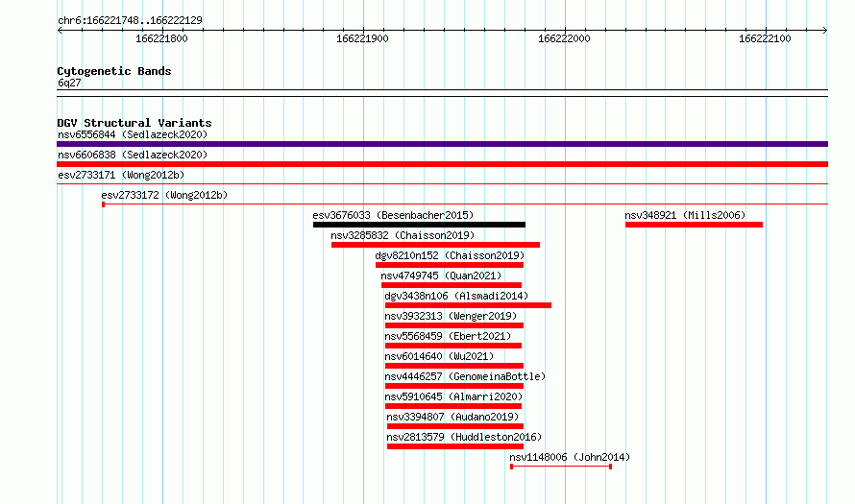Screen dimensions: 855x504
Task: Open the dgv3438n106 (Alsmadi2014) label
Action: pos(456,296)
